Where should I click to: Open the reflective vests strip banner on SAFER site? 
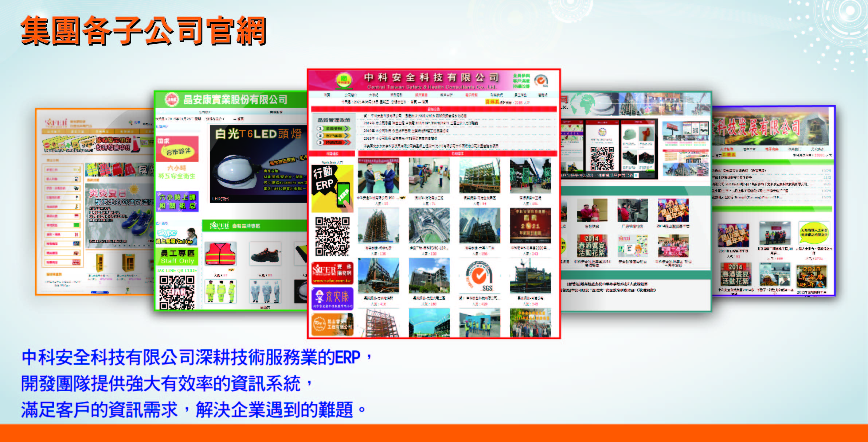tap(120, 170)
